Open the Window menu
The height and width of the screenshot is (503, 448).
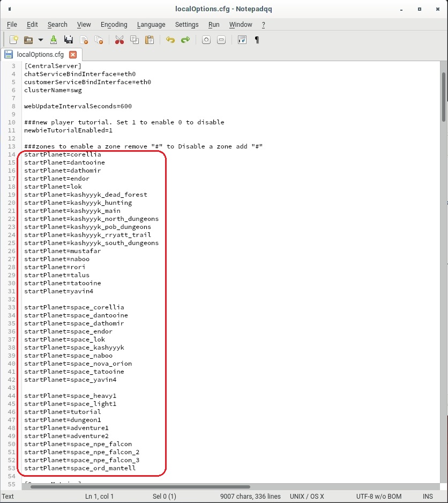click(x=241, y=24)
